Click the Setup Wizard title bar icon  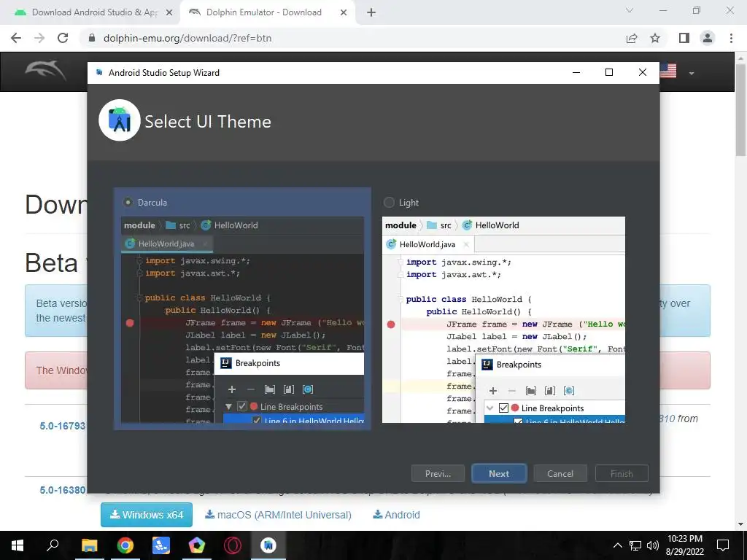pos(99,72)
